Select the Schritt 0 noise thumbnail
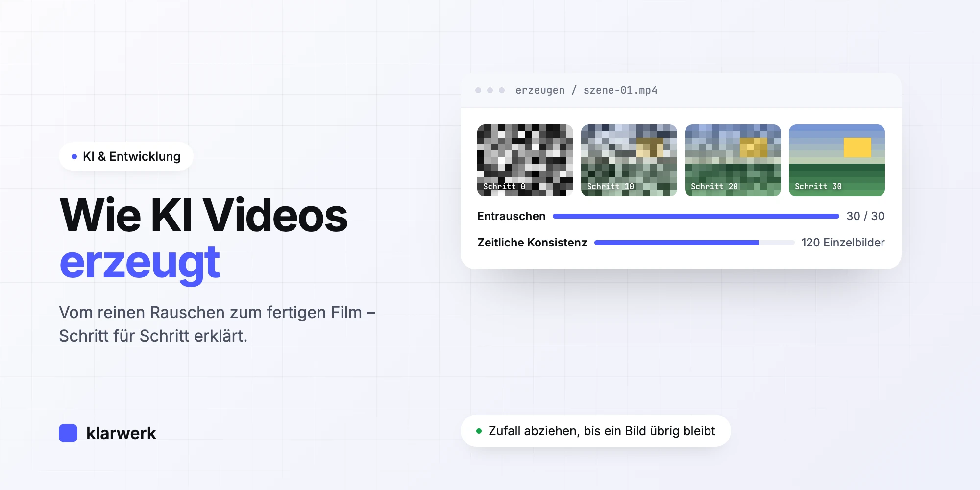 pos(525,160)
